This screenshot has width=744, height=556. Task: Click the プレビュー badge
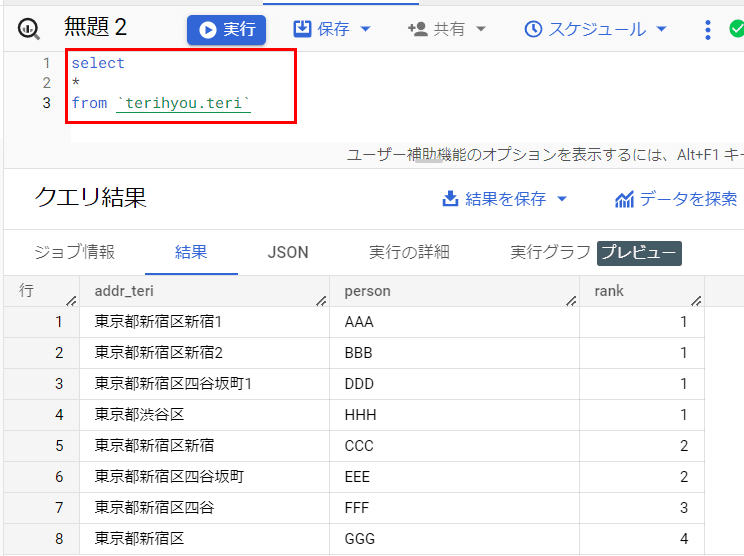click(x=639, y=253)
